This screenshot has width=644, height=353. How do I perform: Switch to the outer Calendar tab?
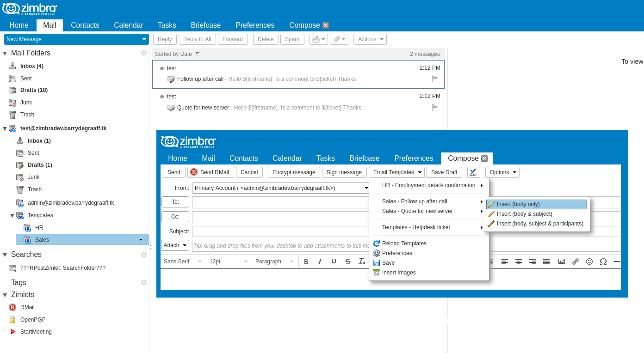pos(129,25)
